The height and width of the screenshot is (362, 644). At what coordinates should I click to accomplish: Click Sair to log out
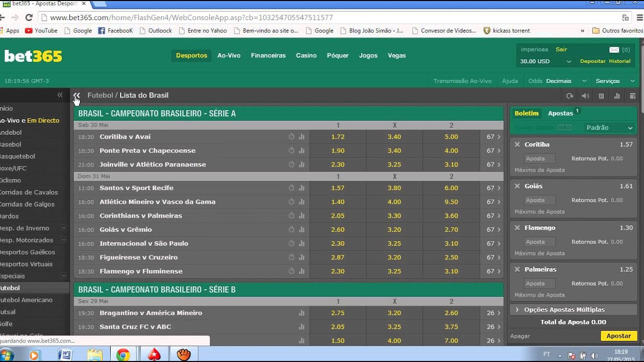(x=561, y=50)
